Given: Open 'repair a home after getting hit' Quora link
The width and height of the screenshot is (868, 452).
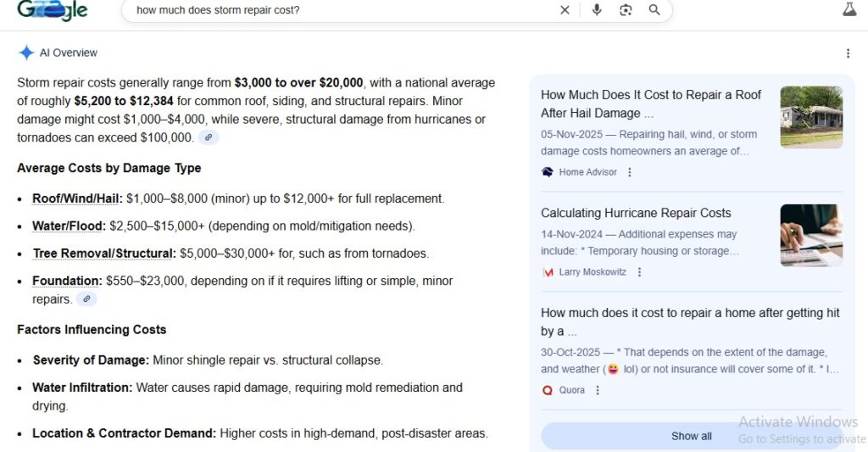Looking at the screenshot, I should (x=690, y=322).
